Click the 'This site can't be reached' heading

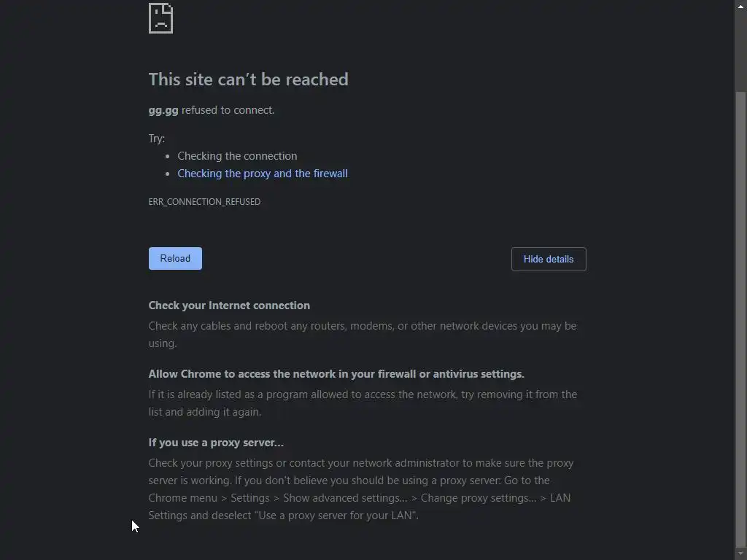248,79
